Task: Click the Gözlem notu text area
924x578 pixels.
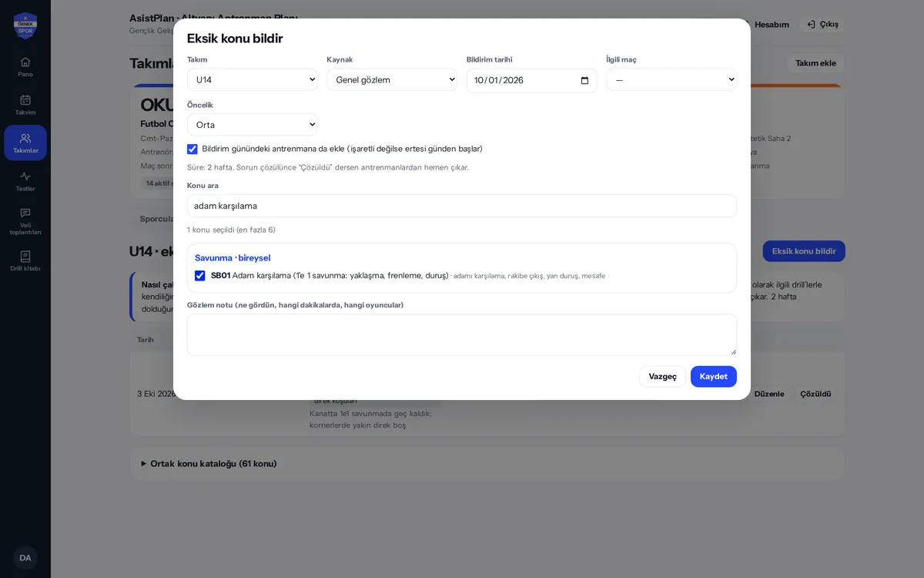Action: [x=462, y=334]
